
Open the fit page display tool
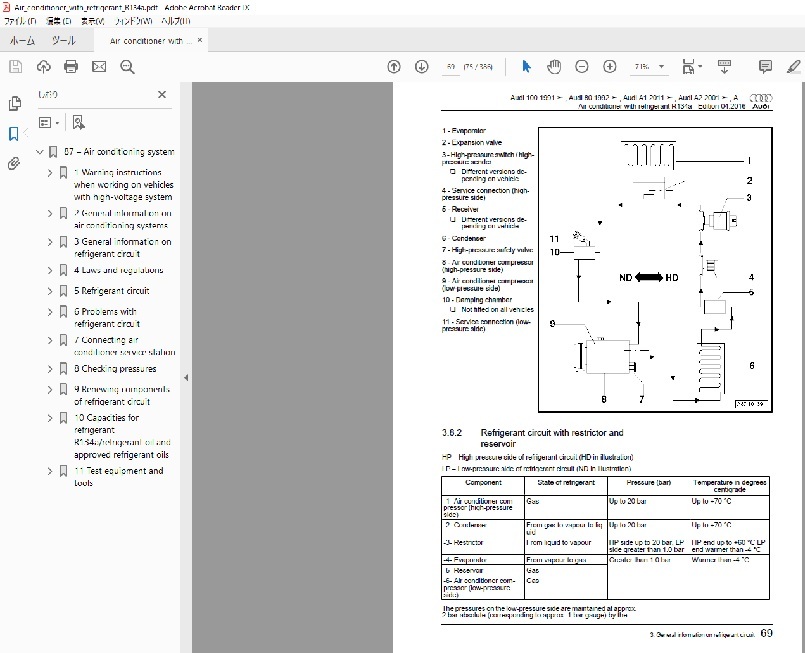coord(691,67)
